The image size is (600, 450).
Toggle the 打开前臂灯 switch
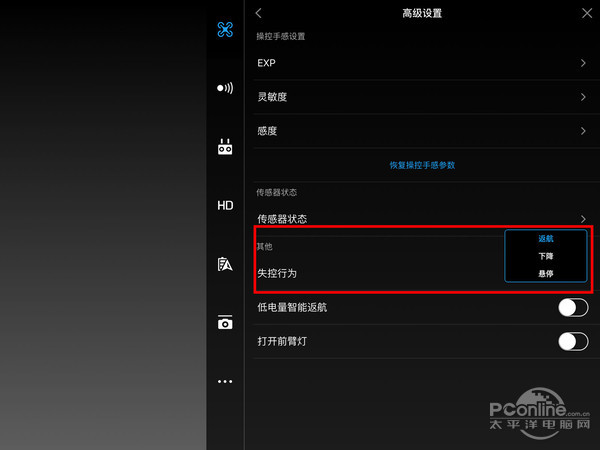572,342
